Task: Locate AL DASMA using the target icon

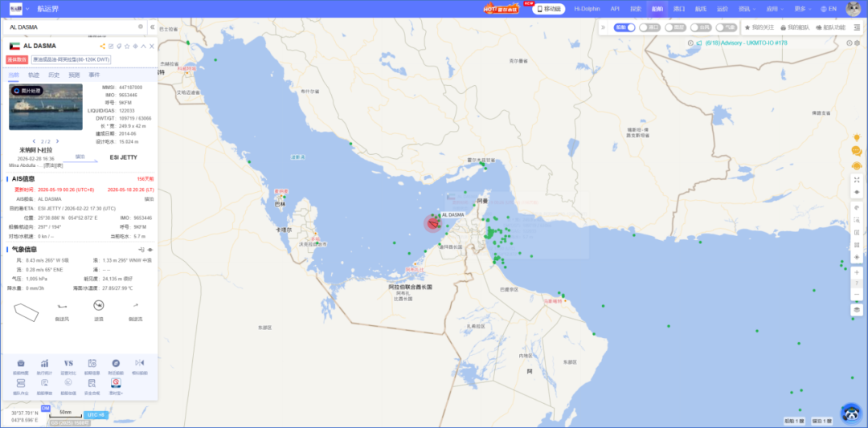Action: tap(135, 46)
